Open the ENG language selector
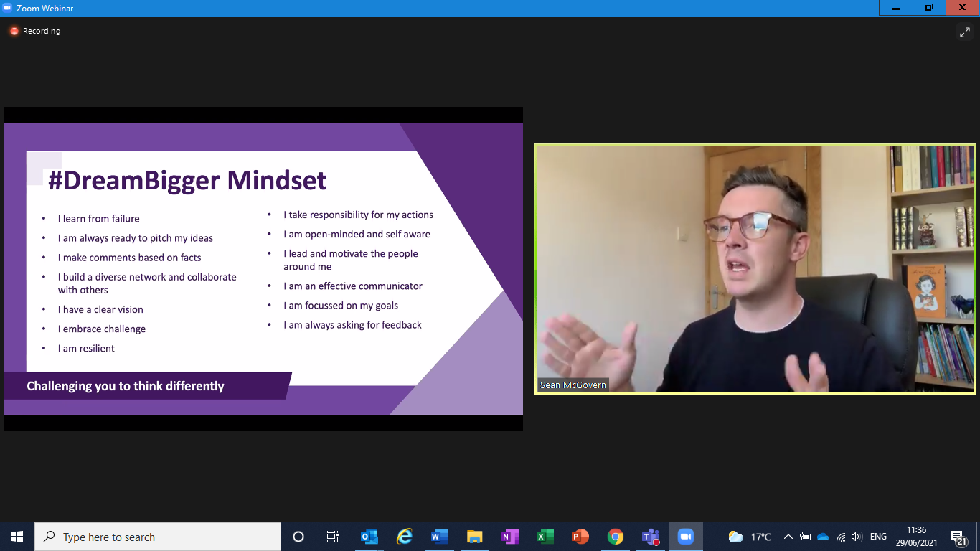Viewport: 980px width, 551px height. 878,537
